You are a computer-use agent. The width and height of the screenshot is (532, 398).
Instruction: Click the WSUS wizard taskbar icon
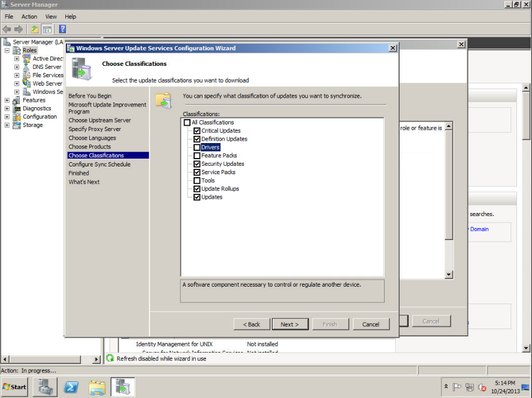(122, 387)
